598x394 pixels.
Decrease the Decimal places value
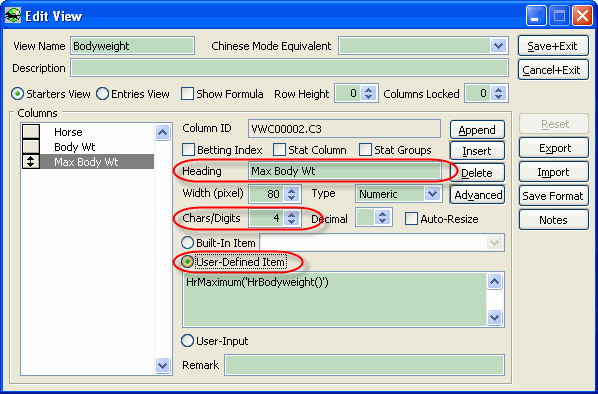(x=383, y=221)
